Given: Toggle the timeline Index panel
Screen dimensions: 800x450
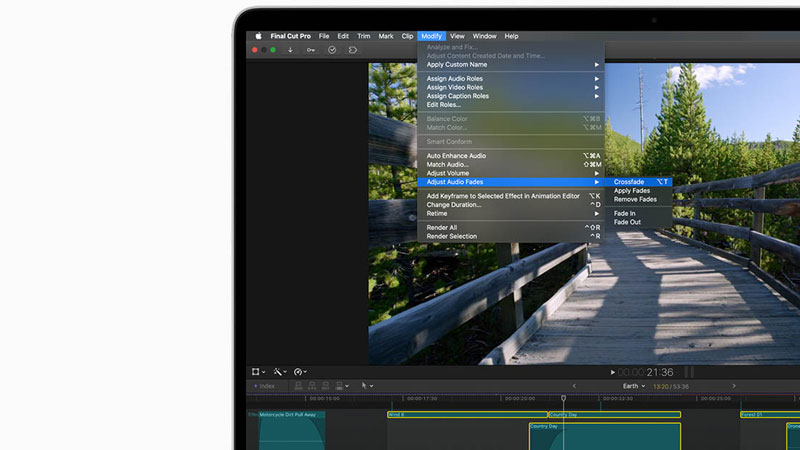Looking at the screenshot, I should 265,385.
